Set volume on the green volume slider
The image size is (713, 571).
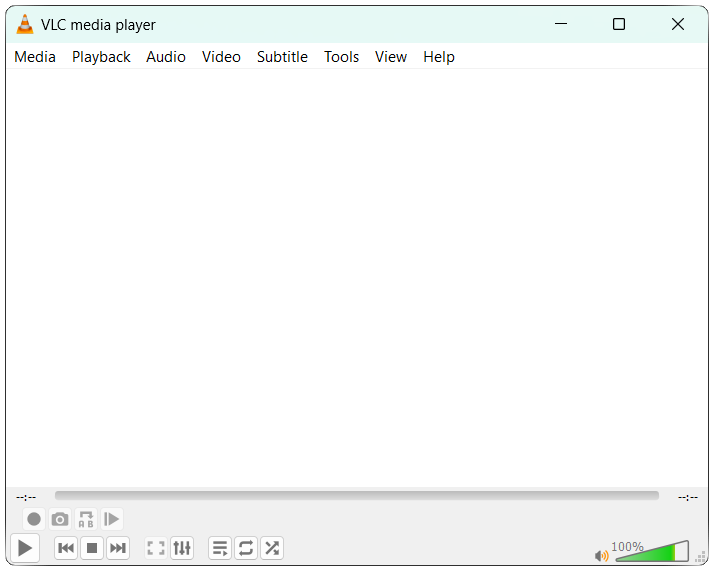653,551
